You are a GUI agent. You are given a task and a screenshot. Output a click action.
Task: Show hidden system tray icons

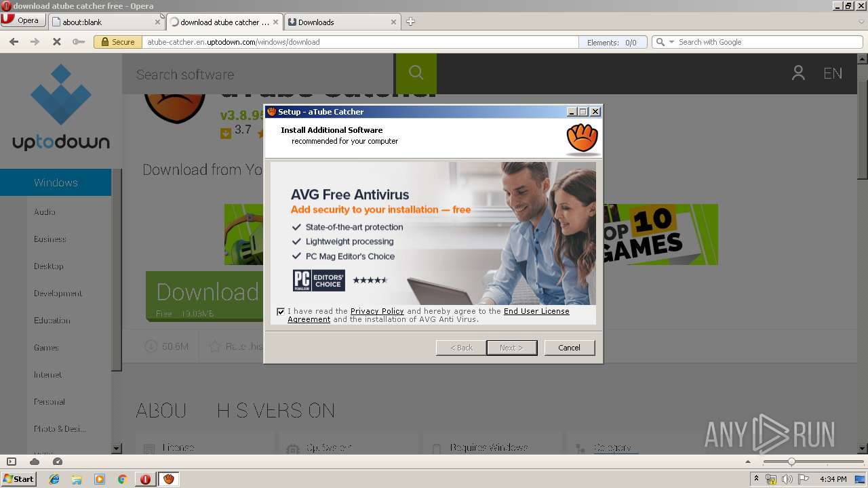[x=757, y=479]
